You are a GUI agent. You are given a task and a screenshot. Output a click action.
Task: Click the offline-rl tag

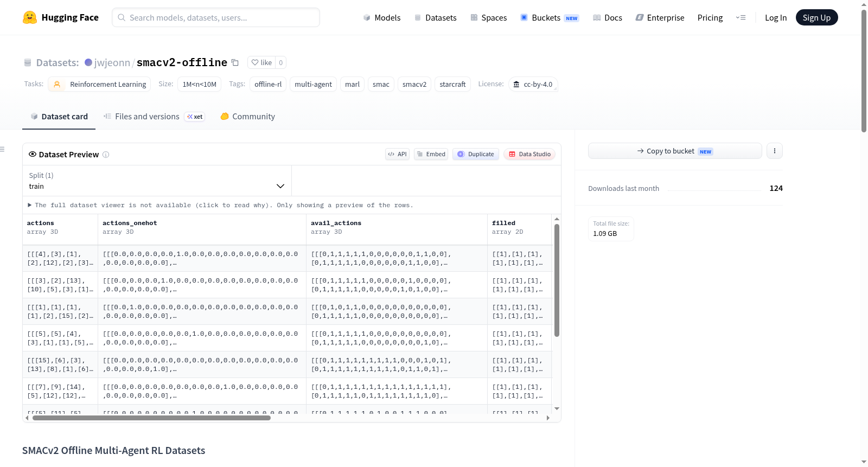tap(268, 84)
